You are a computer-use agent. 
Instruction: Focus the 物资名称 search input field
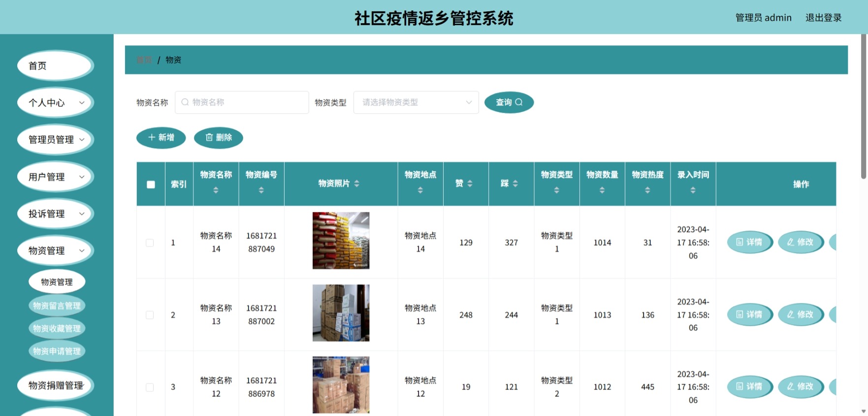point(242,103)
